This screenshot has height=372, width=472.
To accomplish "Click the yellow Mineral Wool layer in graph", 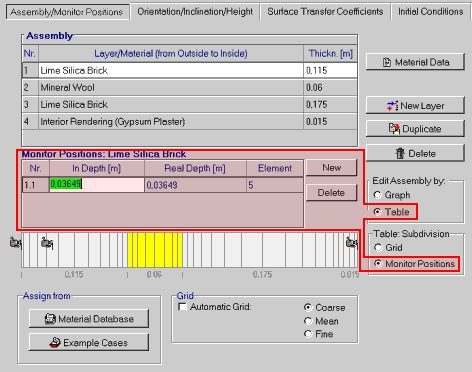I will (155, 250).
